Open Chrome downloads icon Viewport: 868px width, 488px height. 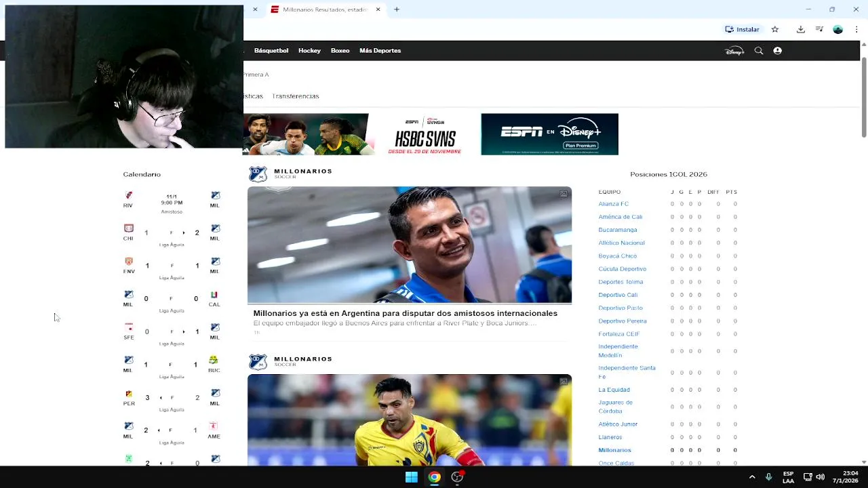(x=801, y=29)
